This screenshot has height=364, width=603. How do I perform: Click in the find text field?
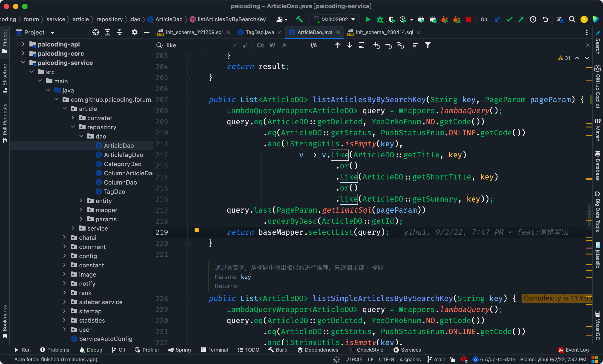tap(196, 45)
